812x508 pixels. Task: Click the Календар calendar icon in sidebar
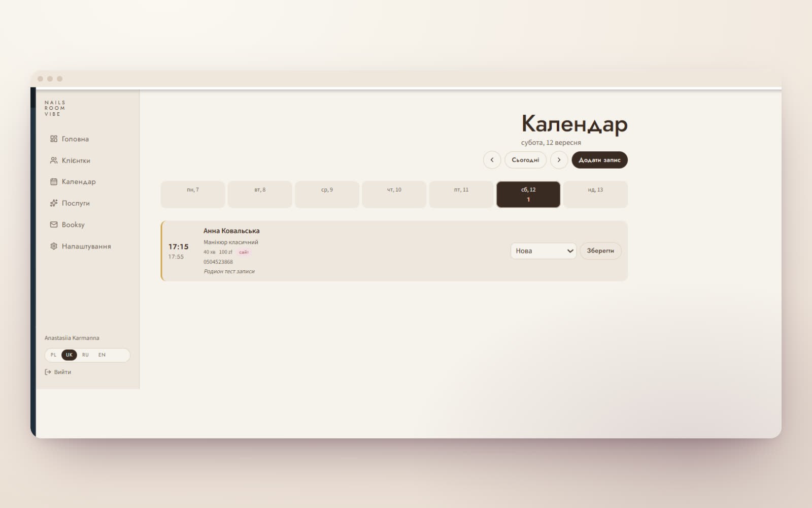point(54,182)
